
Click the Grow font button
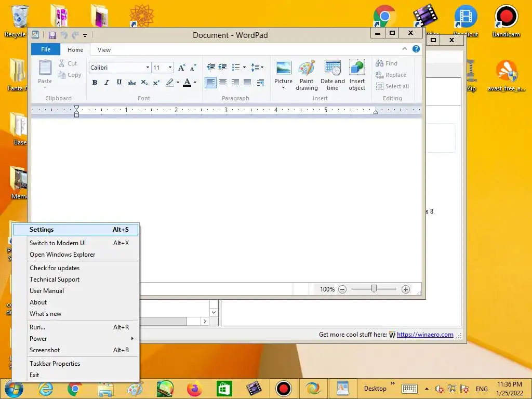point(181,68)
